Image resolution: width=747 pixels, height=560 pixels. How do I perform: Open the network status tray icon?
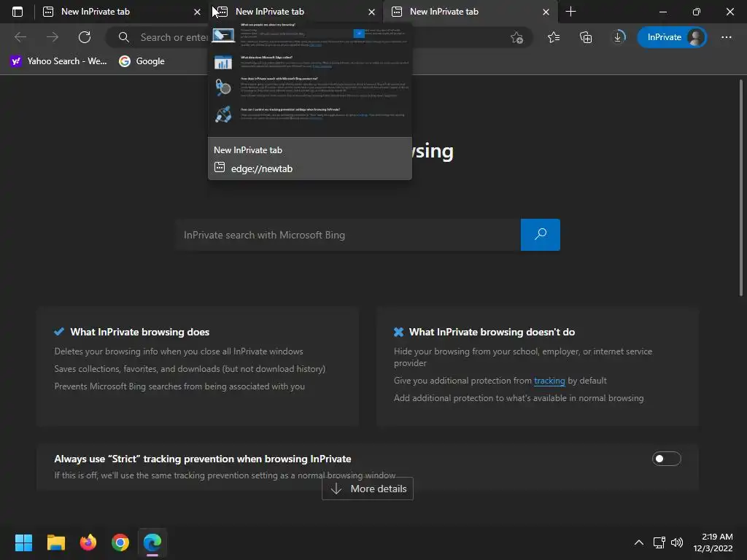(x=659, y=542)
